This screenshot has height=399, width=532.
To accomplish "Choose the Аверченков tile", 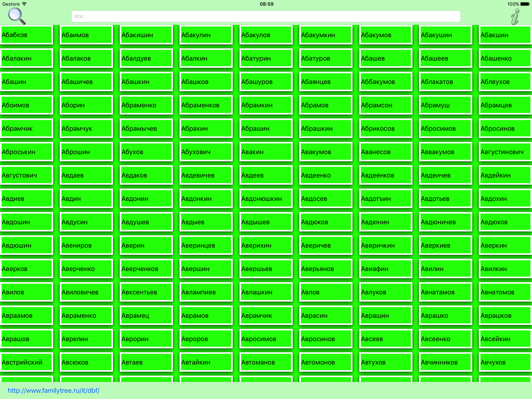I will 146,269.
